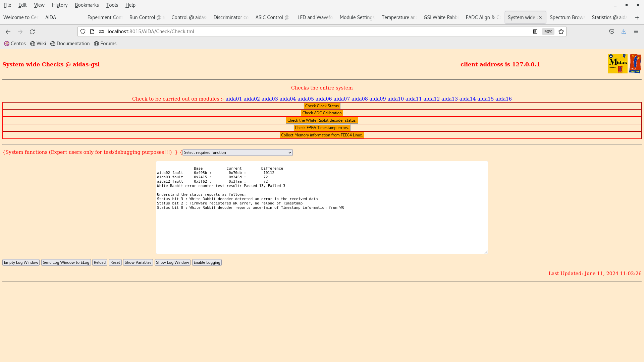
Task: Click the browser reload icon
Action: [32, 32]
